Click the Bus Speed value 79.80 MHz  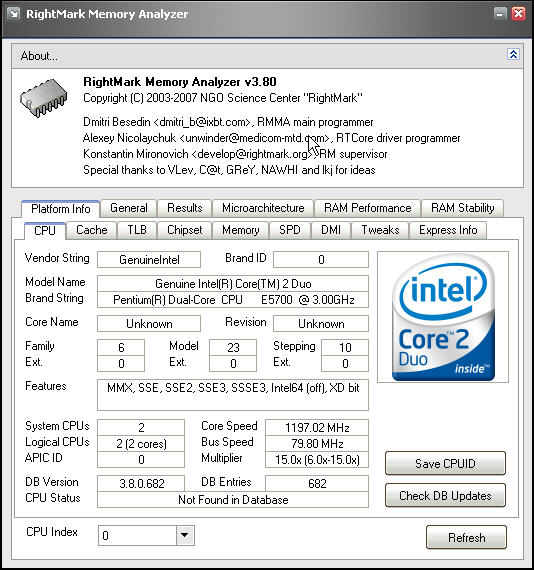point(317,444)
